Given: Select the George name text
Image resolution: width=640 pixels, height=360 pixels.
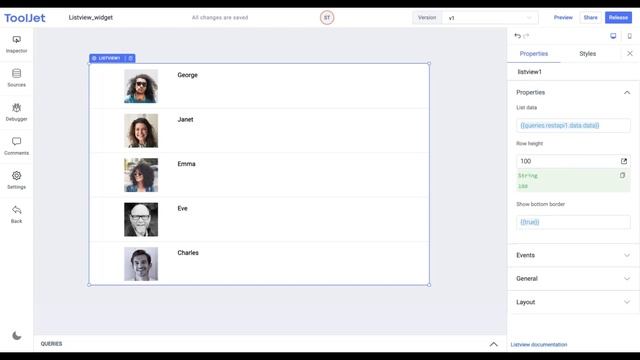Looking at the screenshot, I should pos(187,75).
